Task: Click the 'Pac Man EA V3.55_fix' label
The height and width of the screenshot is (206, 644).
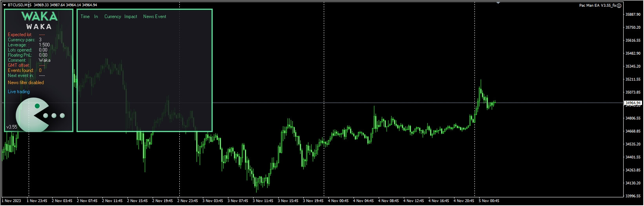Action: (598, 6)
